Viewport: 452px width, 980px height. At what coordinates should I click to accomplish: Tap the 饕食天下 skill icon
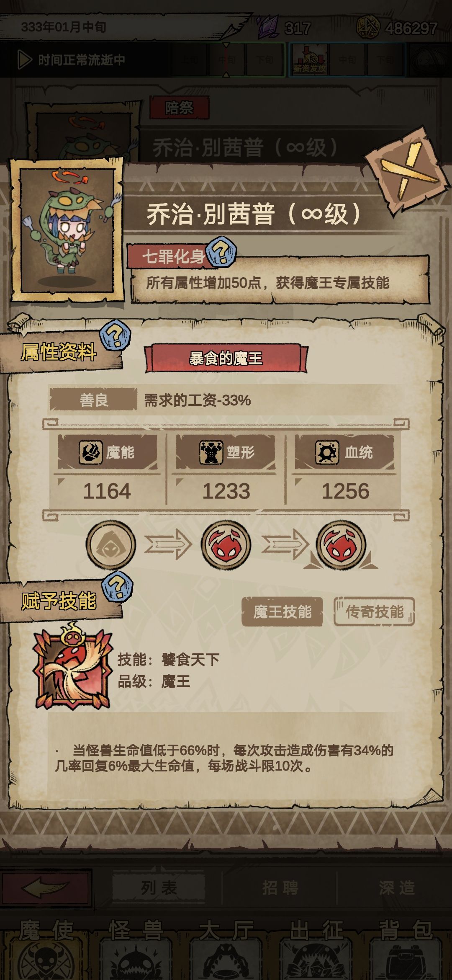click(73, 668)
